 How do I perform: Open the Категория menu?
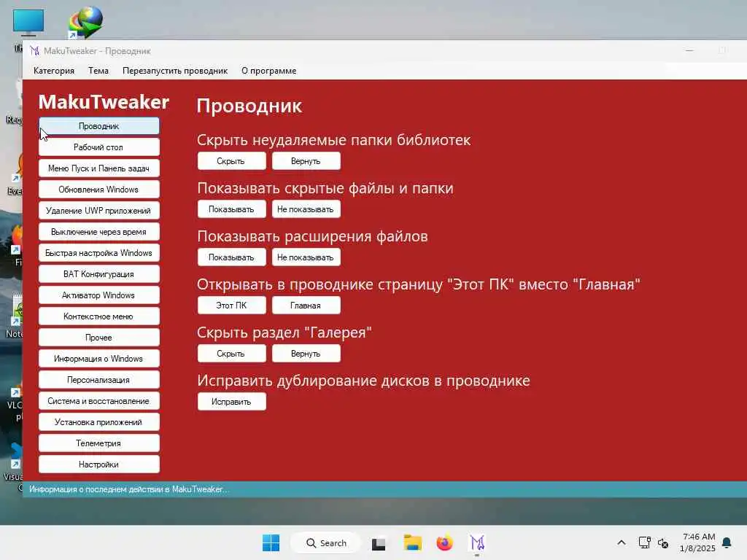(x=54, y=71)
